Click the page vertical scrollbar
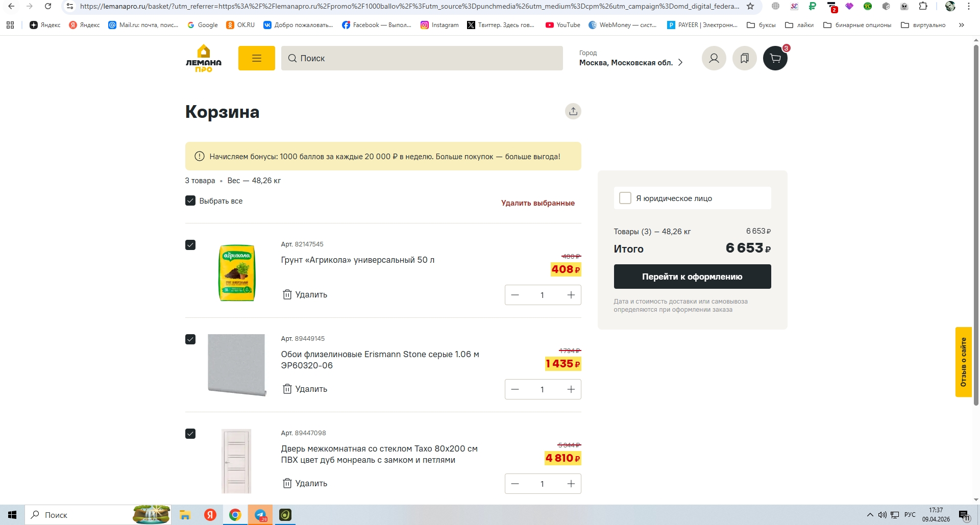 tap(976, 224)
